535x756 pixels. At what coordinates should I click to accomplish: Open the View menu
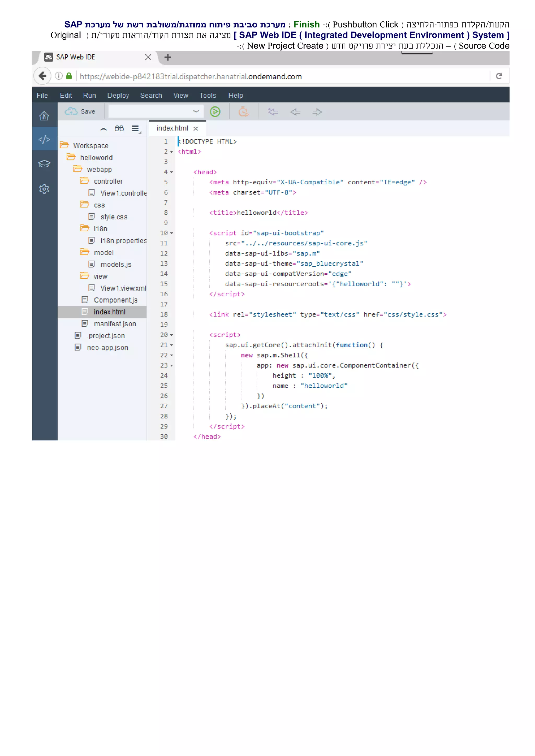(x=181, y=96)
